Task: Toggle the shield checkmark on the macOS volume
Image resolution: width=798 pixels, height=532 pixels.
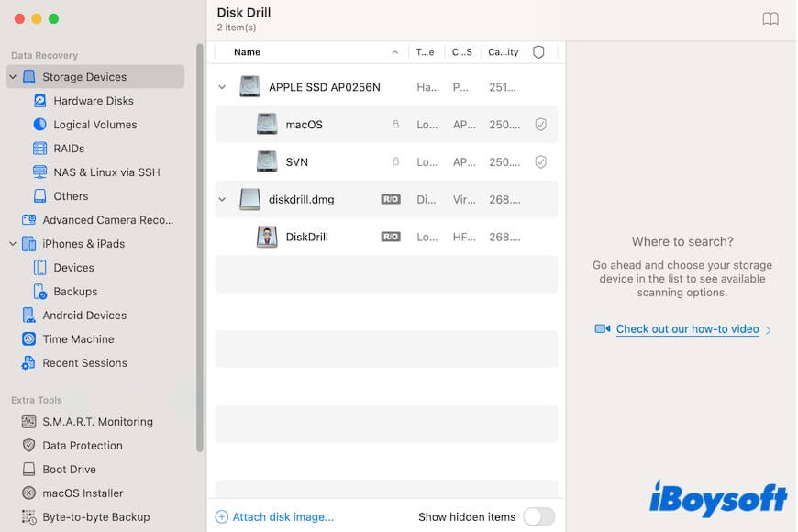Action: click(541, 124)
